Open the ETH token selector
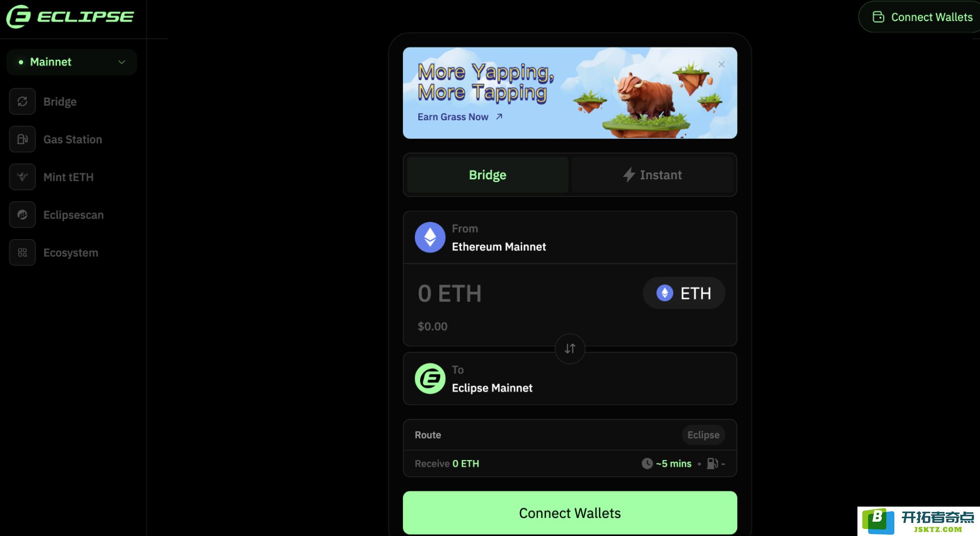 [x=684, y=293]
